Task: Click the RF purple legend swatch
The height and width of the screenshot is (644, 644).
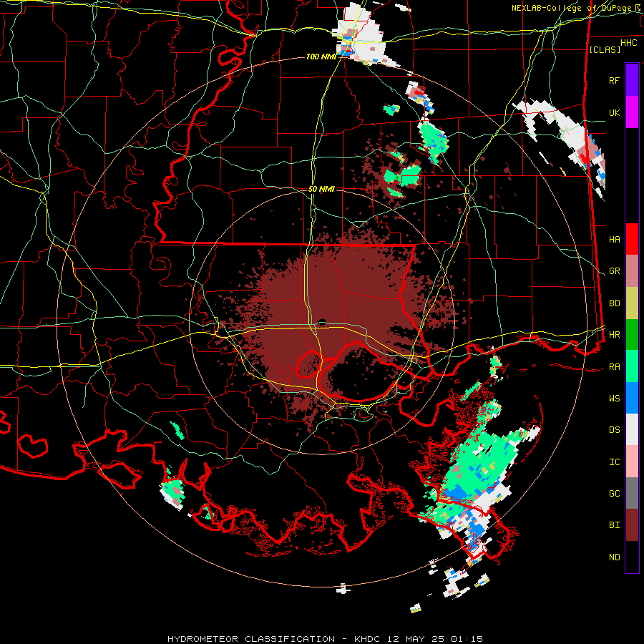Action: pos(632,79)
